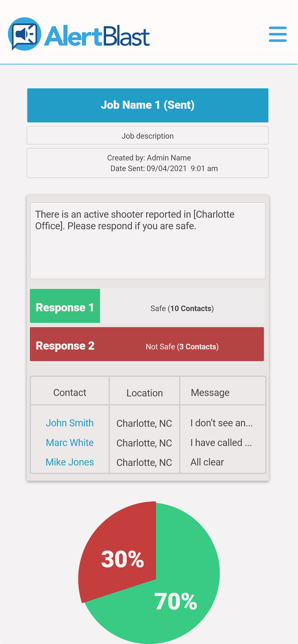Open the hamburger navigation menu
The width and height of the screenshot is (298, 644).
pos(278,34)
